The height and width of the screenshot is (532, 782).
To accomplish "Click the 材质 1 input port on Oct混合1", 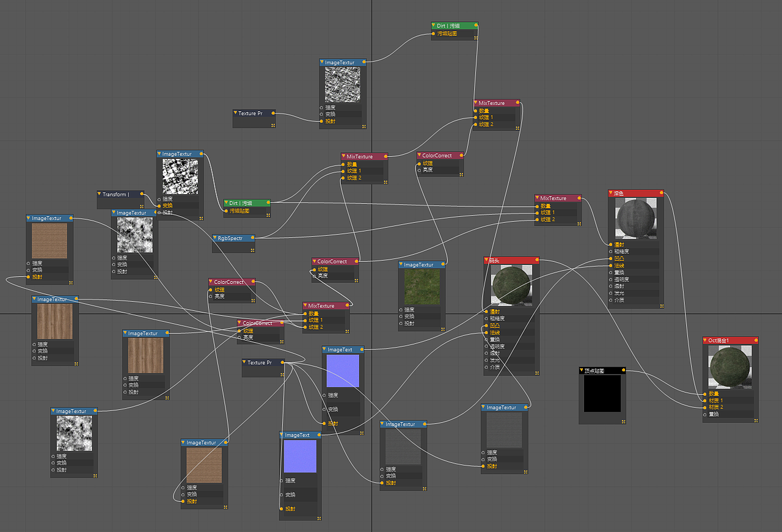I will coord(704,400).
